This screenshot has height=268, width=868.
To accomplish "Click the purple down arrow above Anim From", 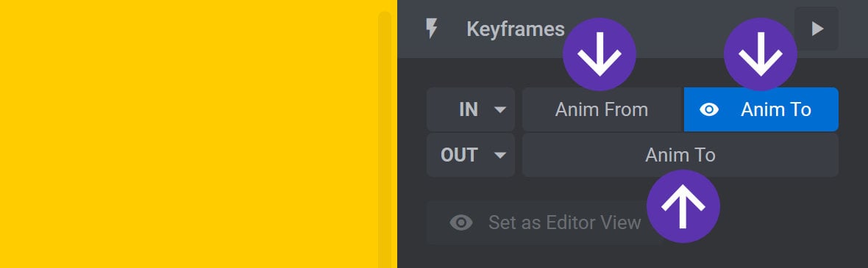I will click(600, 54).
